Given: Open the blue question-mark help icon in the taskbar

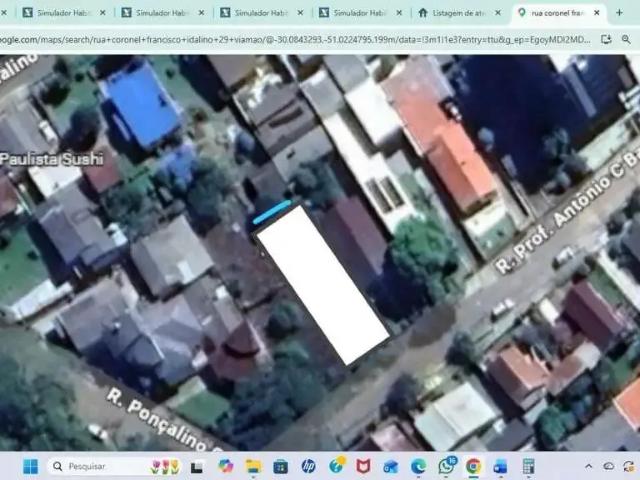Looking at the screenshot, I should coord(336,465).
